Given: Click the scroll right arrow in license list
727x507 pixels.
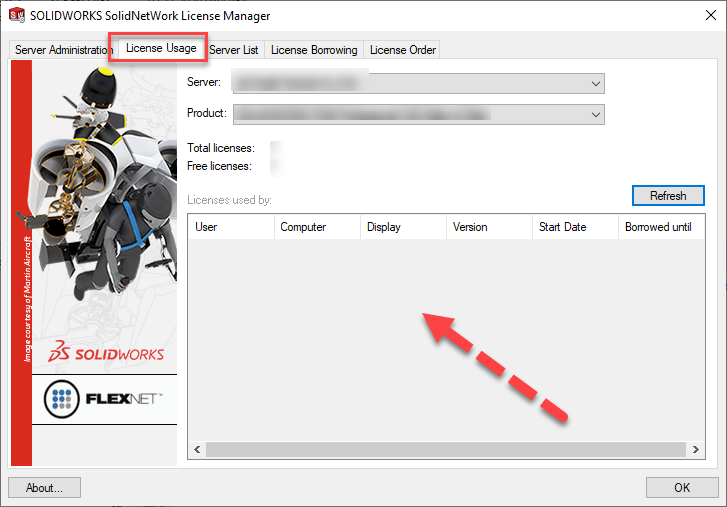Looking at the screenshot, I should click(695, 449).
